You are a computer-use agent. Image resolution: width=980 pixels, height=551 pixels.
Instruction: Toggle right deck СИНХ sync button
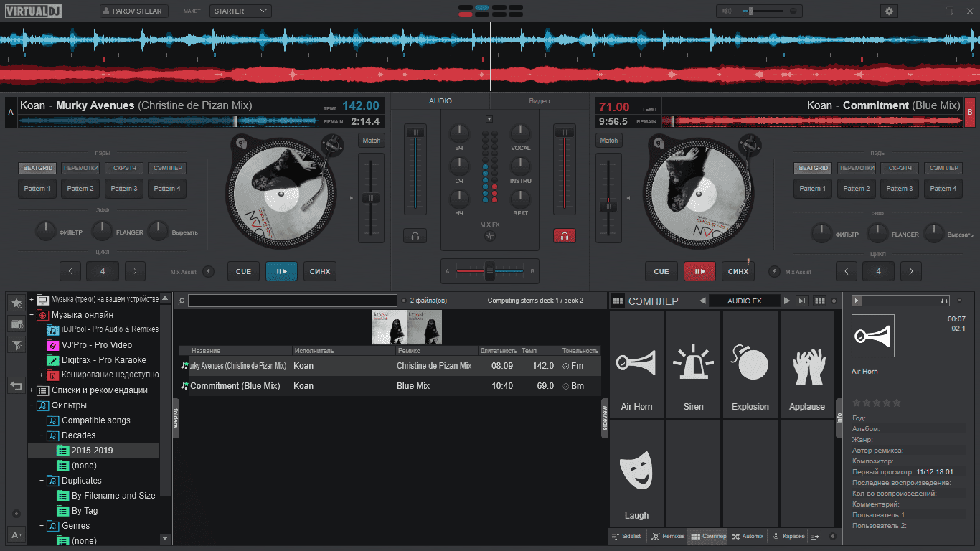(738, 271)
